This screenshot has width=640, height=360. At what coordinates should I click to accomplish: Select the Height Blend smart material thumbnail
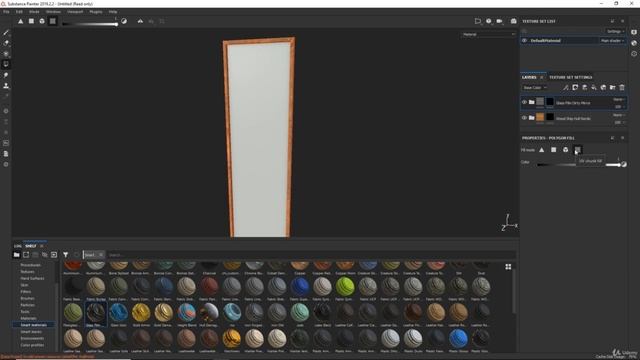(187, 313)
